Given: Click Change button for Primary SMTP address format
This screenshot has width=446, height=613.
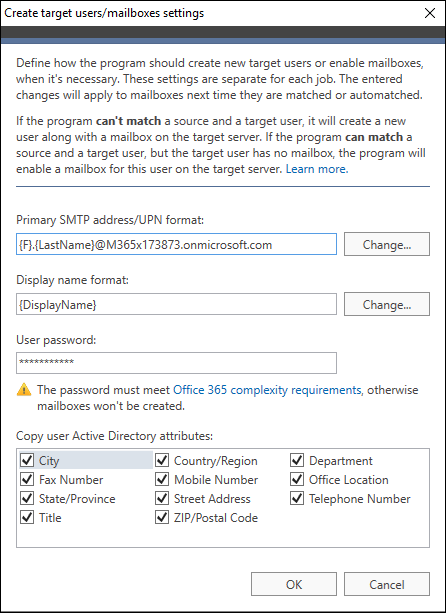Looking at the screenshot, I should click(x=387, y=244).
